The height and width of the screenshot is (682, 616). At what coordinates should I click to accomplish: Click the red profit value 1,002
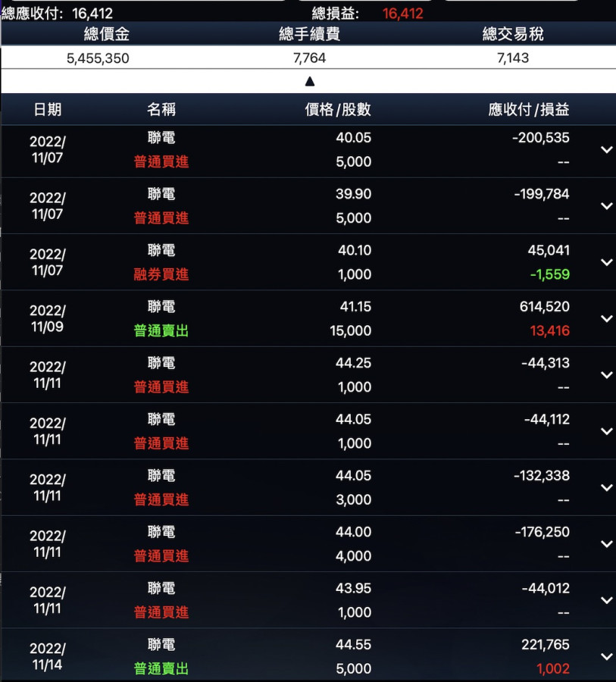tap(553, 668)
